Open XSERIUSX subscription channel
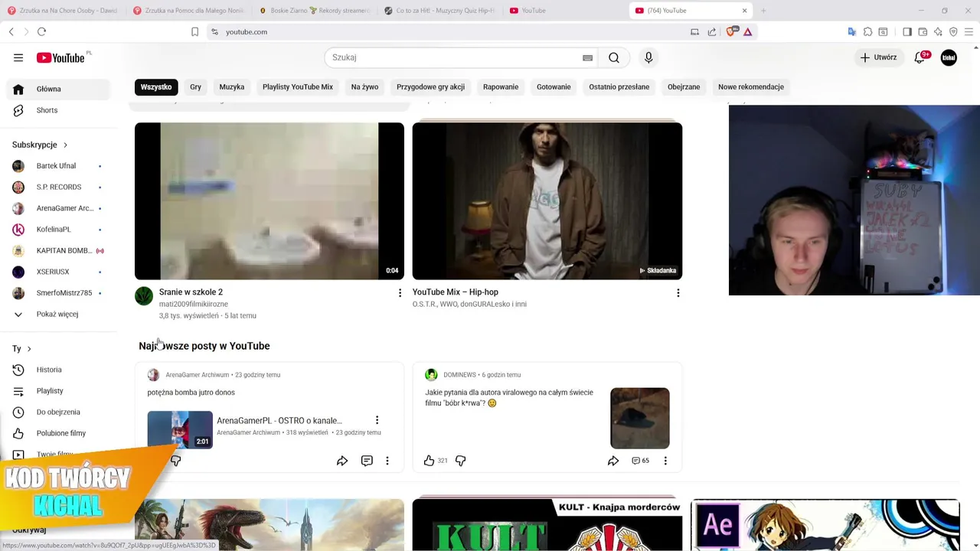The image size is (980, 551). [58, 272]
